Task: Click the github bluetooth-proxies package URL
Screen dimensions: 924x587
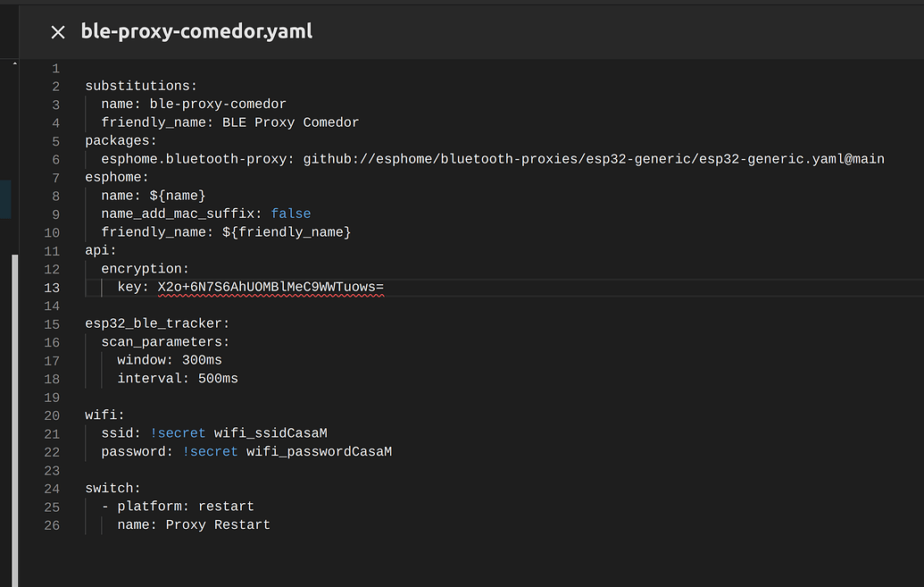Action: (x=593, y=159)
